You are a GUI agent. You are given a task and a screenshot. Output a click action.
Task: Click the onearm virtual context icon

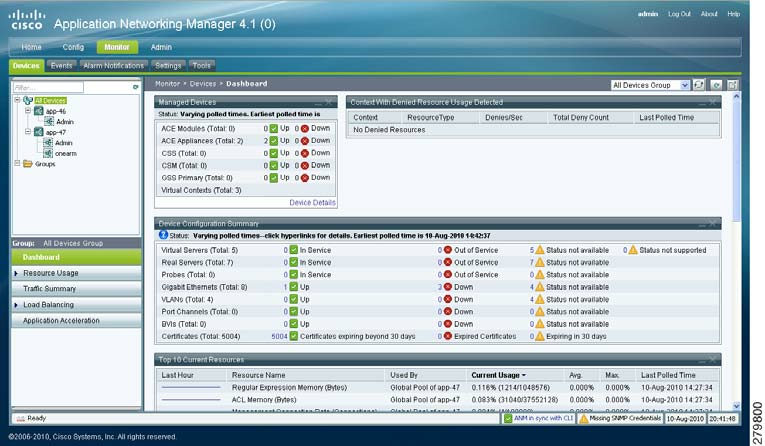(47, 153)
